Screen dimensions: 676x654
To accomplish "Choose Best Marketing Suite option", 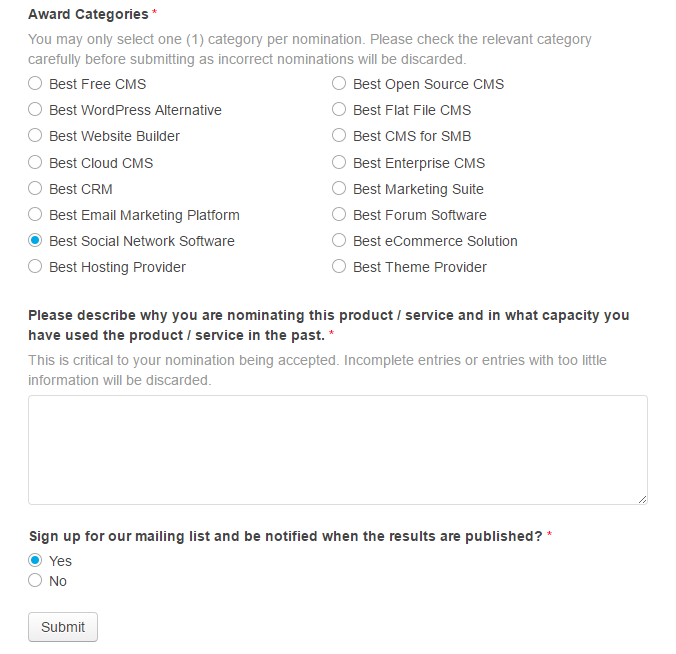I will coord(339,189).
